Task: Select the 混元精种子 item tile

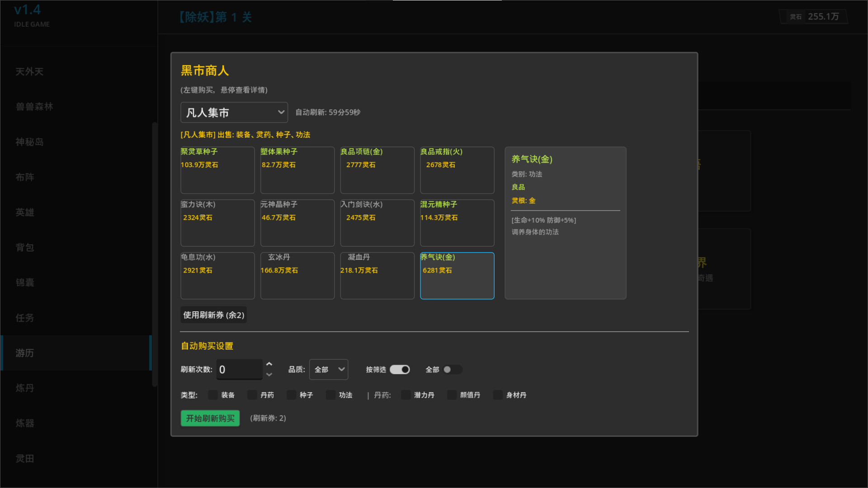Action: point(457,223)
